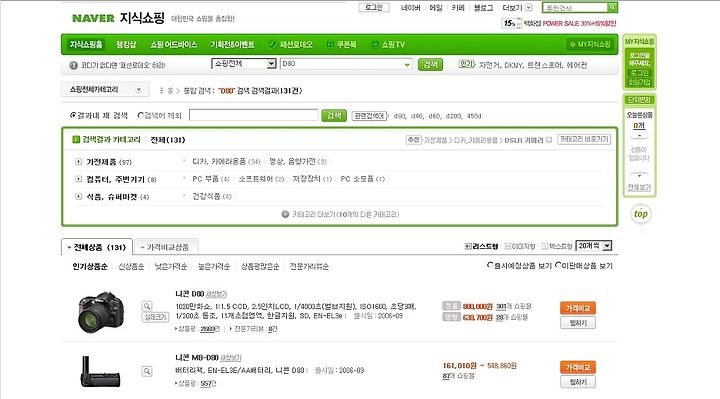This screenshot has height=399, width=720.
Task: Click the 추천 badge in category path
Action: [x=413, y=140]
